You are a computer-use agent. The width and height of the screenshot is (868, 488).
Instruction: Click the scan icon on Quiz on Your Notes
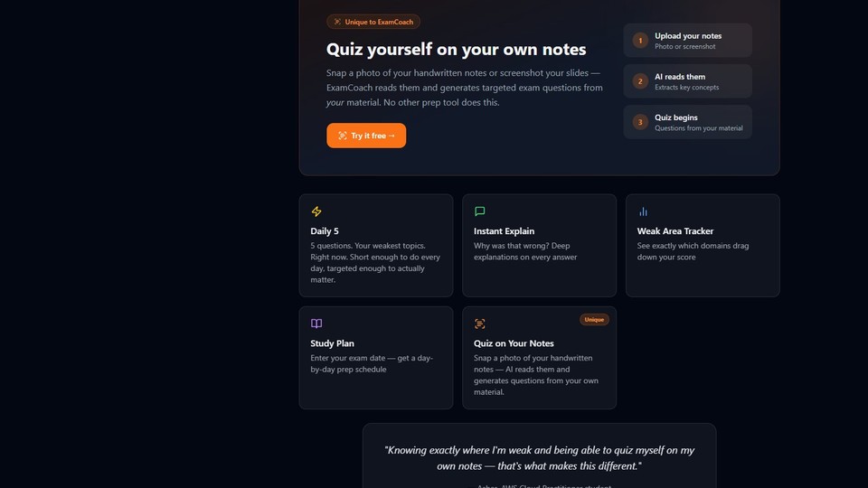pyautogui.click(x=480, y=324)
